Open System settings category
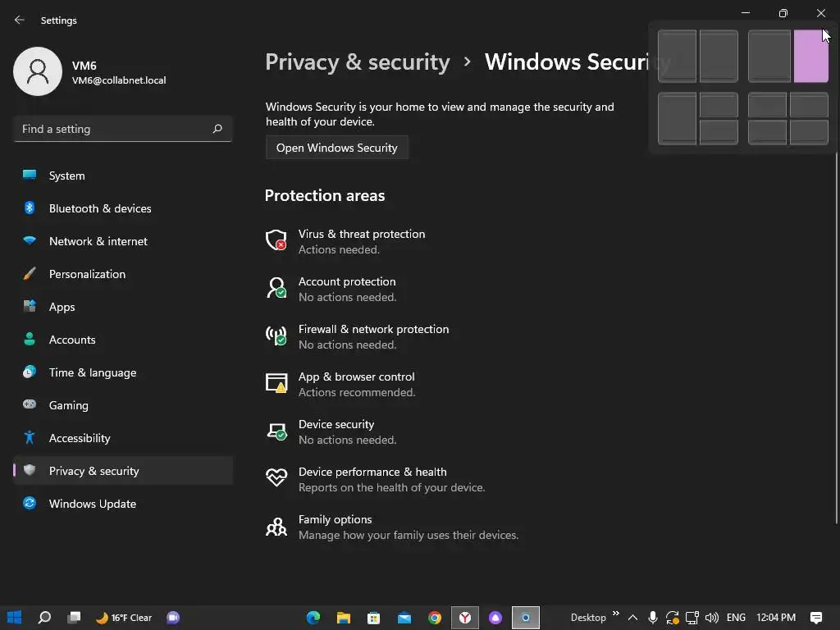 123,176
